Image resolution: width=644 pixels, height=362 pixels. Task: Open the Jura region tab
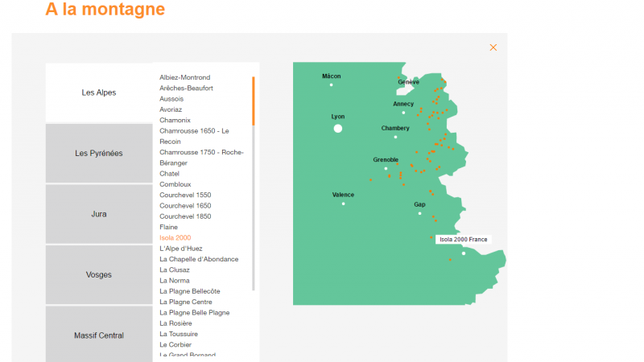99,214
